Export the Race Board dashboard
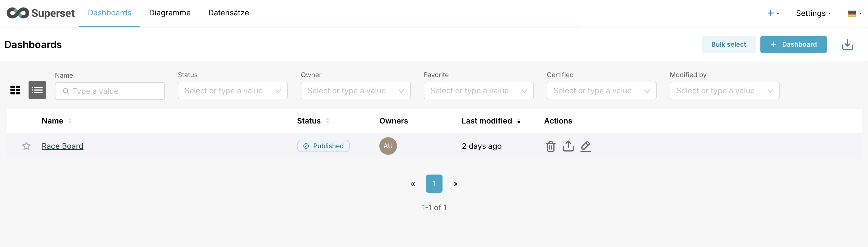The width and height of the screenshot is (868, 247). [x=568, y=146]
